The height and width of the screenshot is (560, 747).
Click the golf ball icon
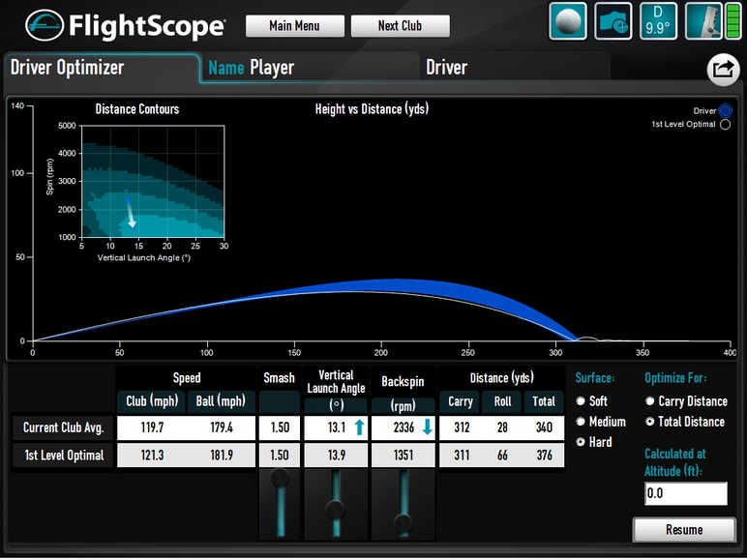point(568,21)
